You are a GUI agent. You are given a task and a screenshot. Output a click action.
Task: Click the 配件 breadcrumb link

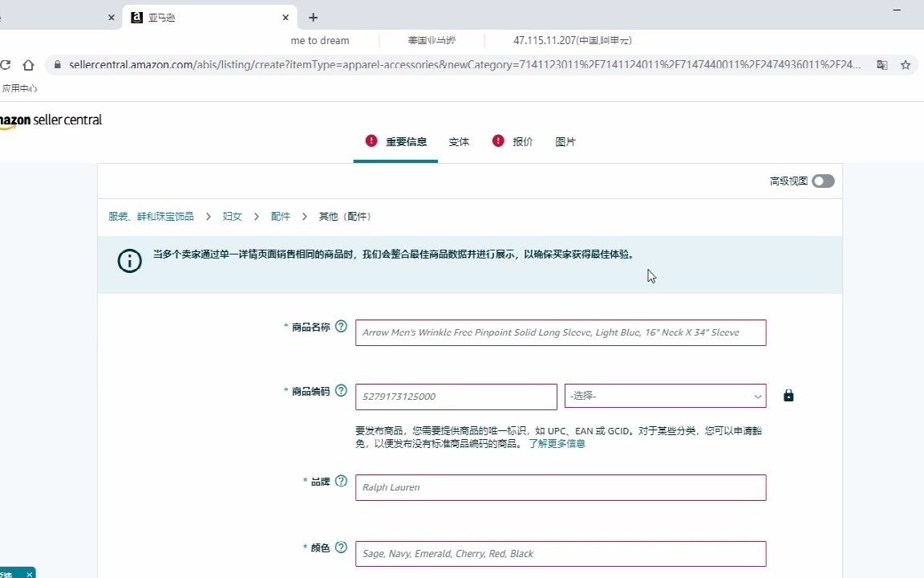(280, 216)
